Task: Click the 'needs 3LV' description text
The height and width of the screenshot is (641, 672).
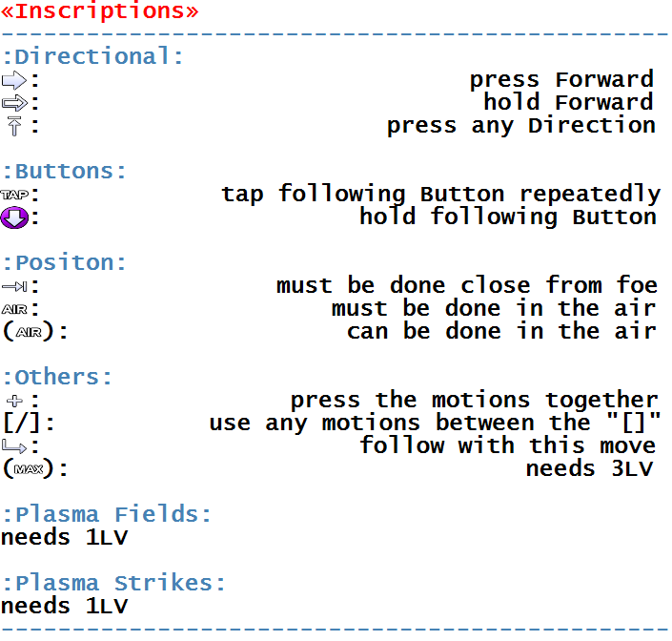Action: (590, 468)
